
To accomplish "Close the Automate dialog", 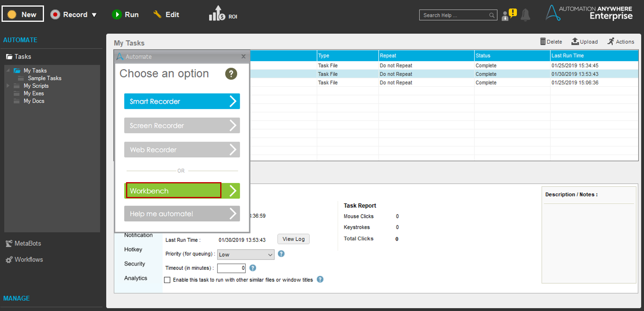I will click(x=244, y=56).
